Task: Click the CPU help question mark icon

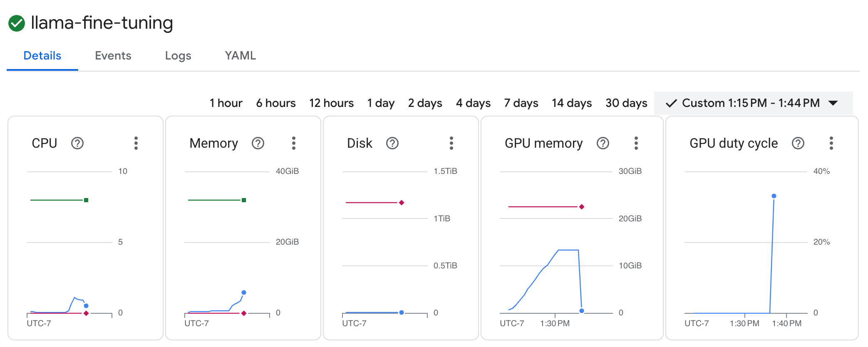Action: (x=77, y=143)
